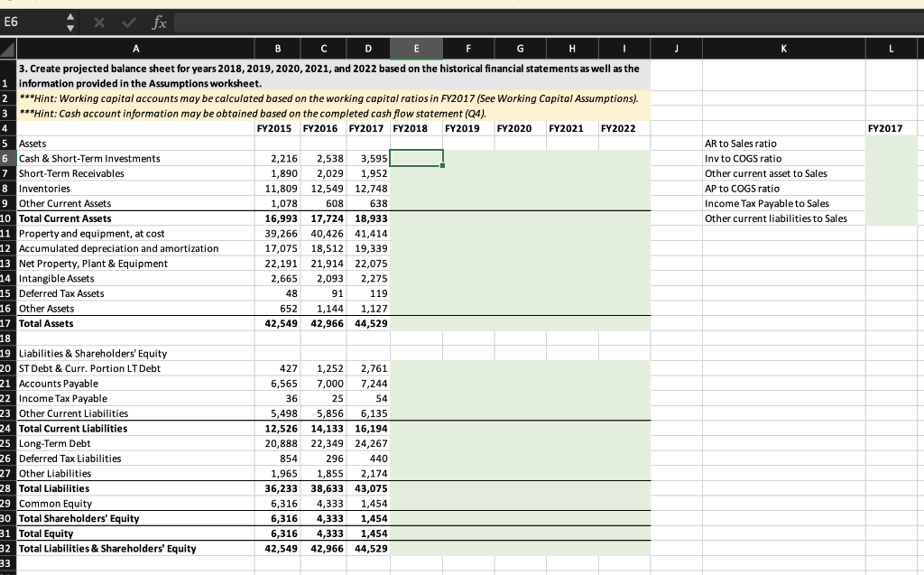The height and width of the screenshot is (575, 924).
Task: Click 'Total Current Assets' label
Action: click(x=65, y=218)
